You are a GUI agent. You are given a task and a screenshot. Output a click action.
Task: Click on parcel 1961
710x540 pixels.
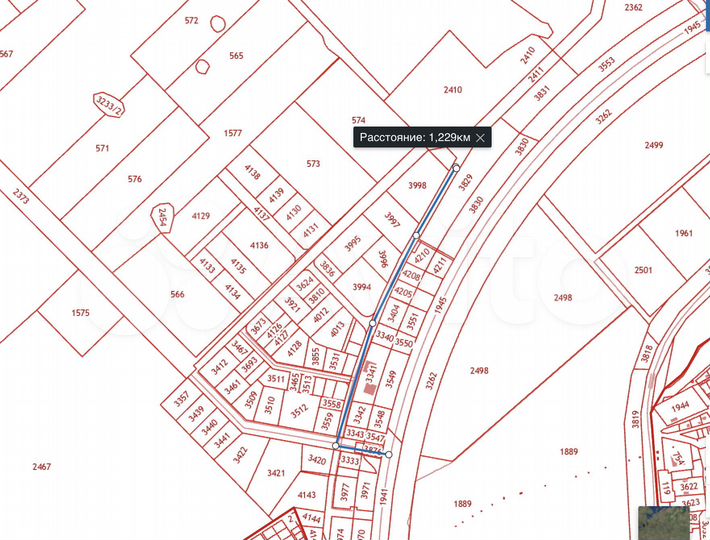click(x=683, y=234)
